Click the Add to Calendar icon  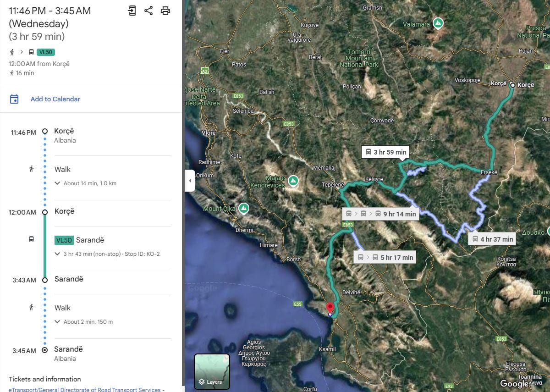(x=14, y=99)
